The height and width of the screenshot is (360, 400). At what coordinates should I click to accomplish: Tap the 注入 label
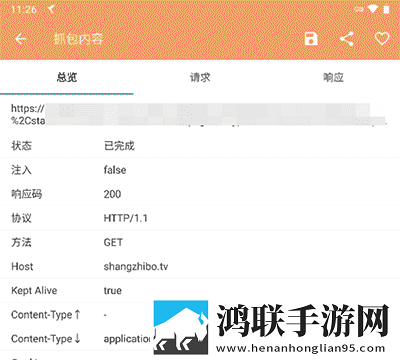21,170
